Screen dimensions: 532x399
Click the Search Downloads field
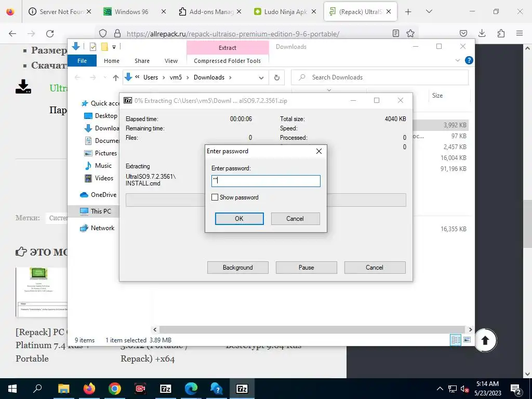pos(380,77)
